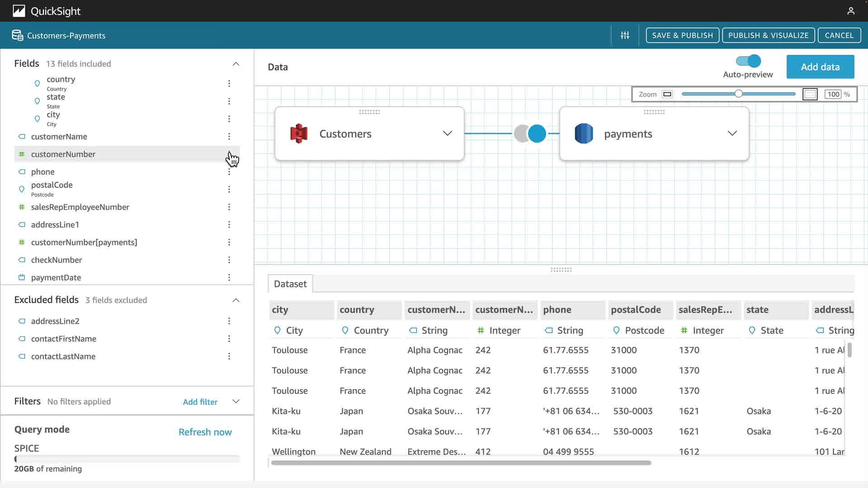
Task: Click the zoom-out rectangle icon in Zoom bar
Action: pyautogui.click(x=667, y=94)
